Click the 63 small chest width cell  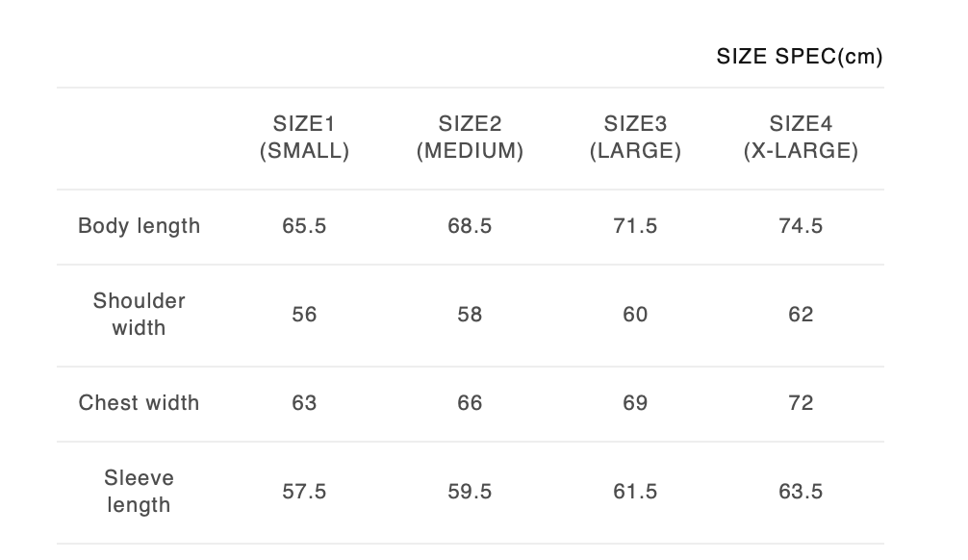click(304, 403)
